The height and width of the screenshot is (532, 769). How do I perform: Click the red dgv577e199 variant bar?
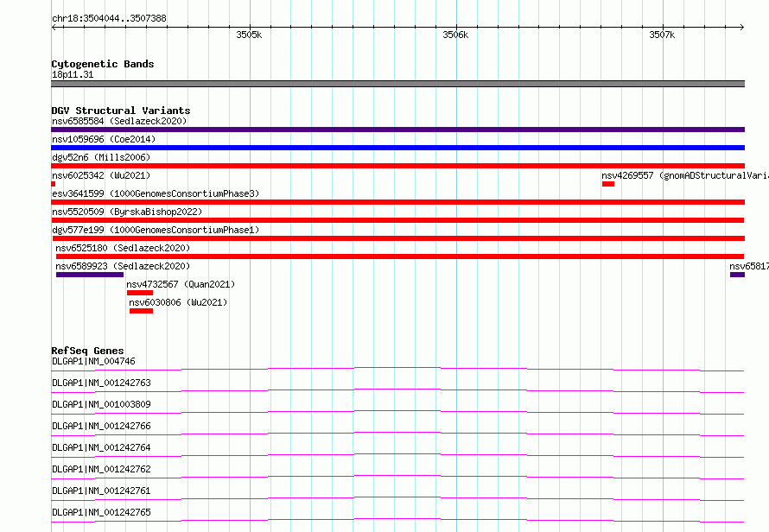tap(398, 238)
